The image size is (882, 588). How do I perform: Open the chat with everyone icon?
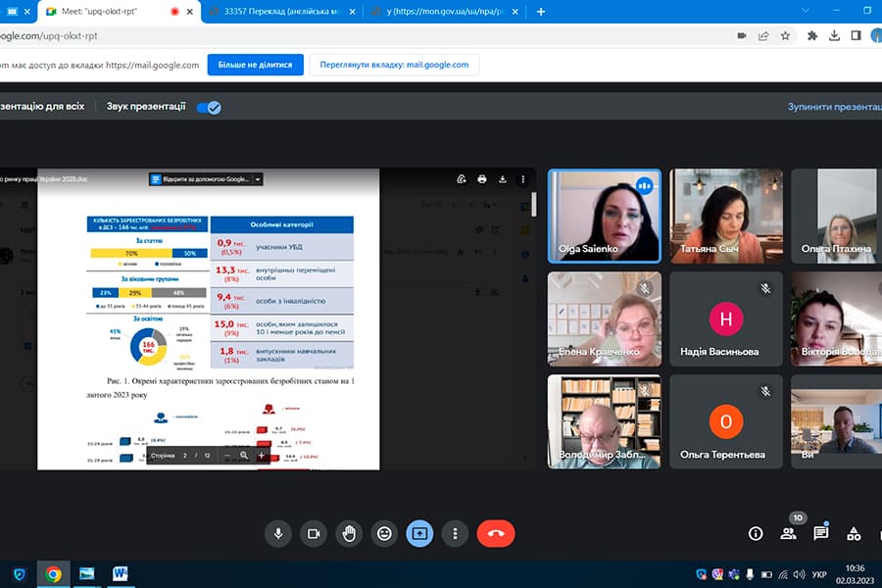(x=820, y=533)
